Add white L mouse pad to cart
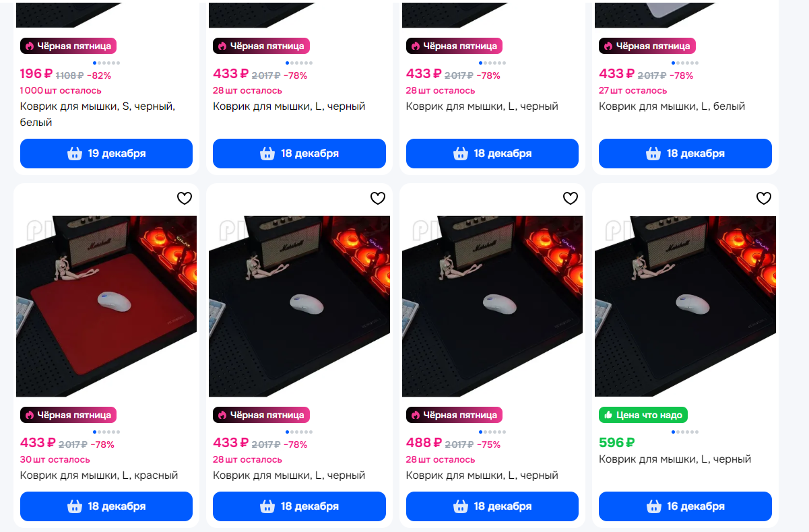809x532 pixels. 685,154
